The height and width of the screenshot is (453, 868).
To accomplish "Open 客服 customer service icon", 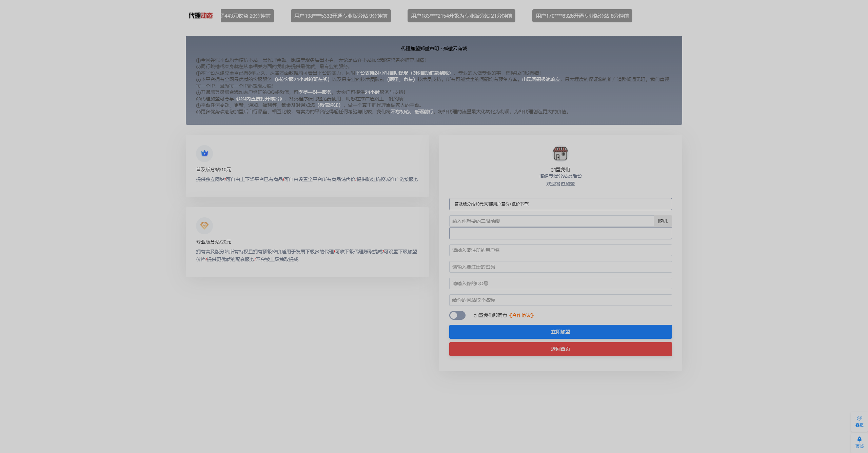I will (859, 421).
